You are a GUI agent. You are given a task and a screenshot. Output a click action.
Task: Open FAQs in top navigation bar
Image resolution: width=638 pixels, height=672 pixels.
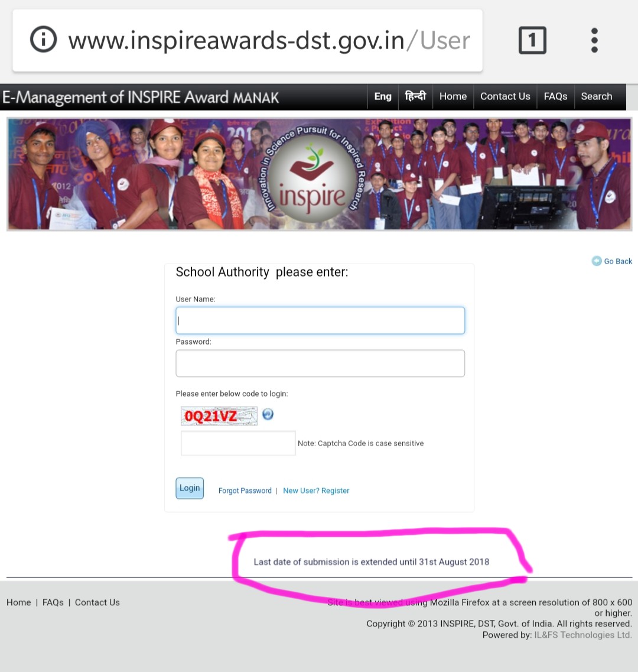tap(555, 96)
